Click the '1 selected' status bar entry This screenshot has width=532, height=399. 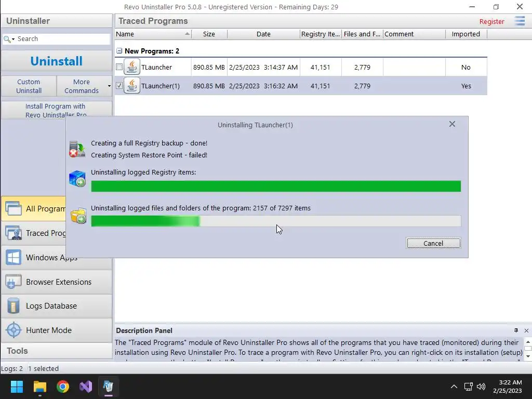pyautogui.click(x=44, y=368)
